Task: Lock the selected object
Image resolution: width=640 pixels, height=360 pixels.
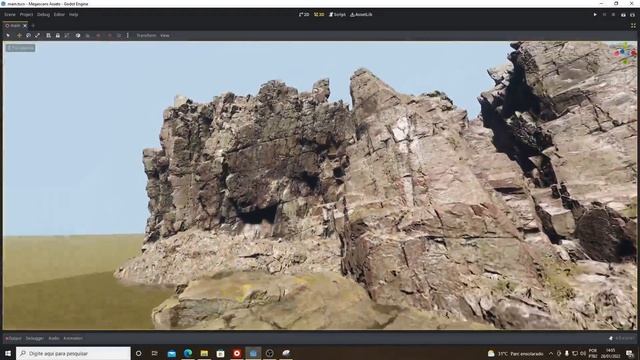Action: [x=58, y=36]
